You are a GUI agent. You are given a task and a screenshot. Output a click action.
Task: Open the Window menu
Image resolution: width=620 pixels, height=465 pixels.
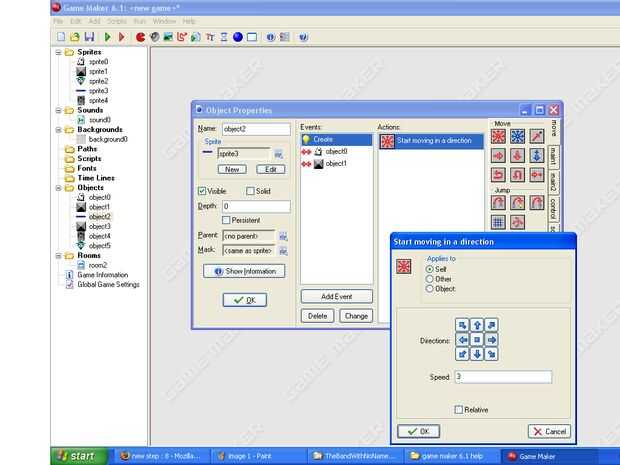[x=164, y=21]
